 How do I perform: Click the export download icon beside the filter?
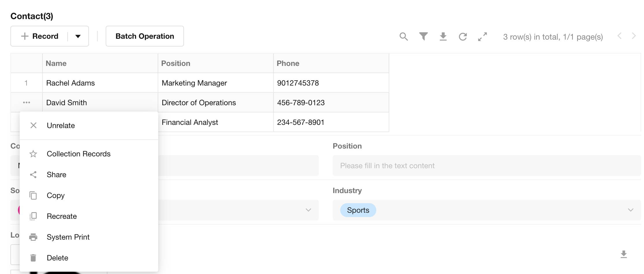pyautogui.click(x=443, y=37)
